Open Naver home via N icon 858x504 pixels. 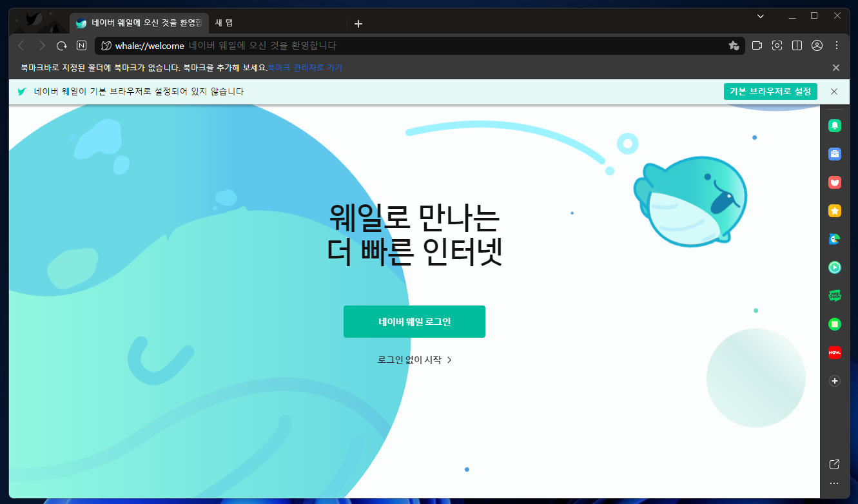click(x=81, y=46)
